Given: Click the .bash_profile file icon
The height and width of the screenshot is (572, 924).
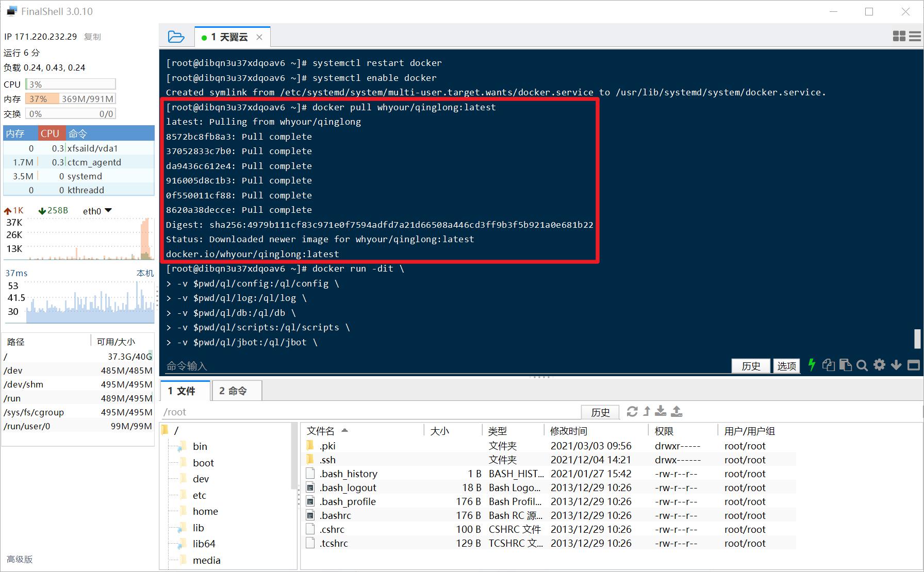Looking at the screenshot, I should (310, 501).
